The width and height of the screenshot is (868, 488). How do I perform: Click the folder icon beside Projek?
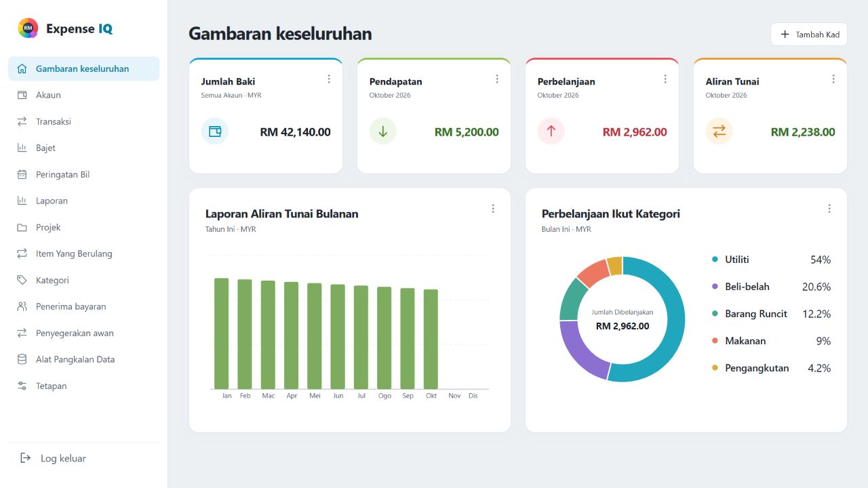click(x=22, y=227)
